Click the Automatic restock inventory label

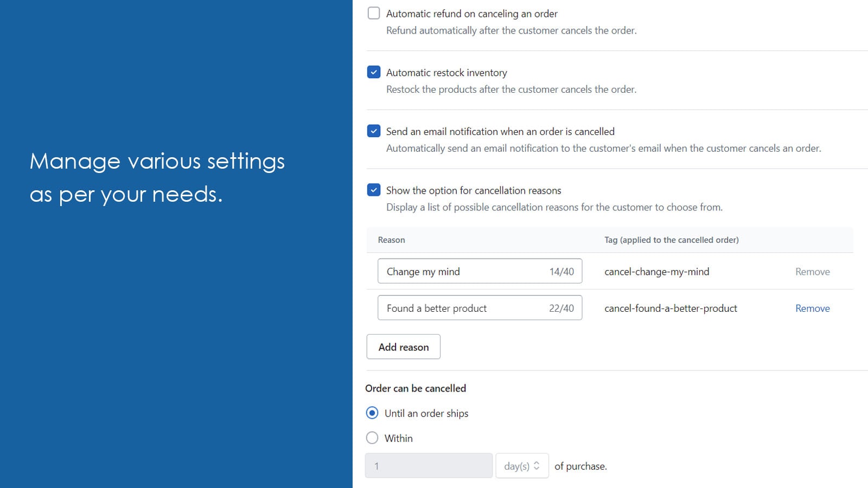446,73
